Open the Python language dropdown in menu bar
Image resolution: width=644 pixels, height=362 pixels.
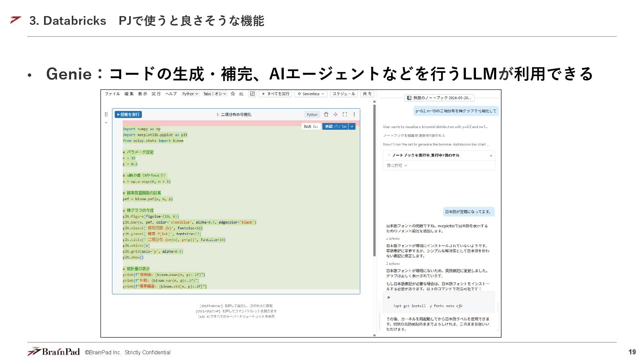tap(190, 94)
